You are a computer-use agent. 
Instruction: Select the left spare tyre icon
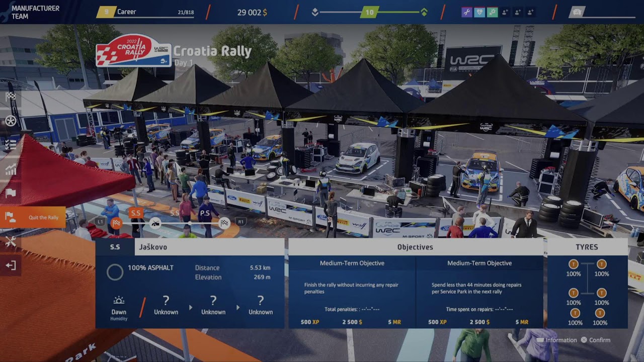point(575,313)
